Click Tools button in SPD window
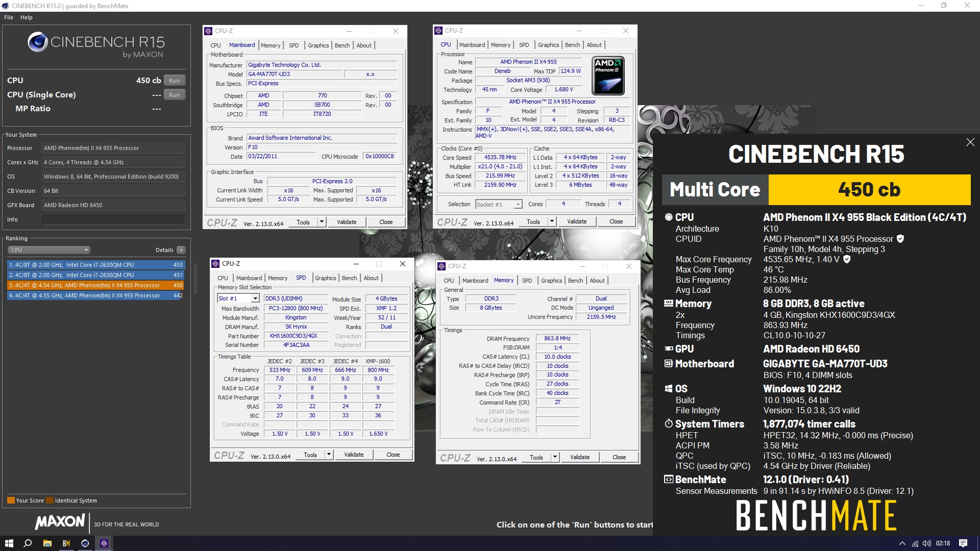The image size is (980, 551). coord(310,455)
